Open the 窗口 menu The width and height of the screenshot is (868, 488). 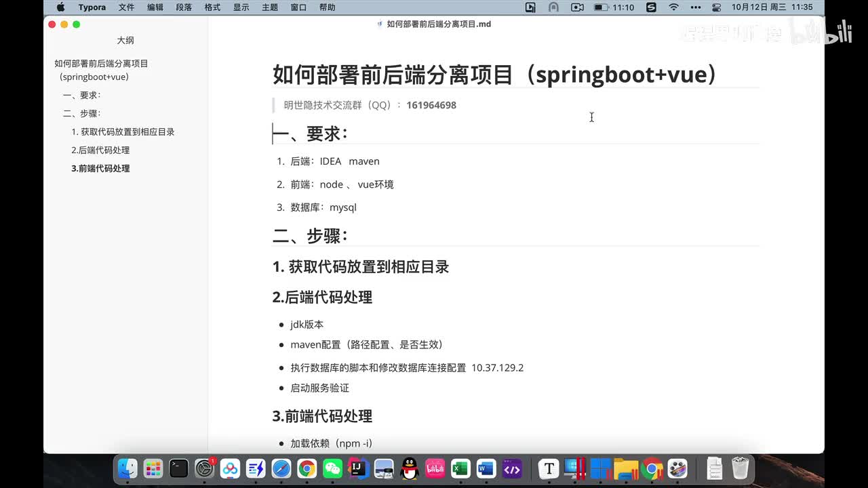[298, 7]
